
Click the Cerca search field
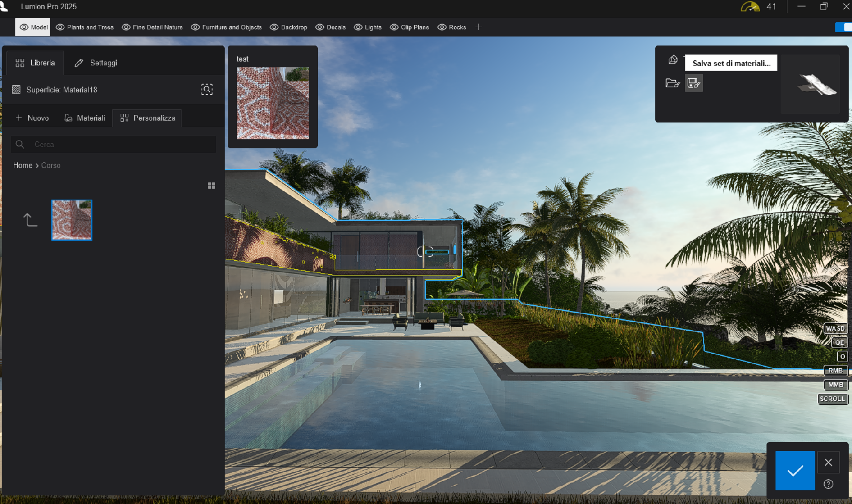pyautogui.click(x=113, y=144)
